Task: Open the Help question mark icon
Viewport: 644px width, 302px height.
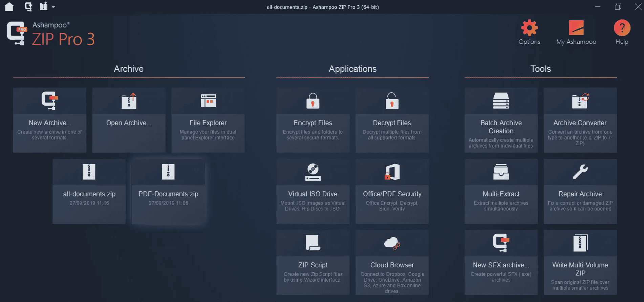Action: click(622, 28)
